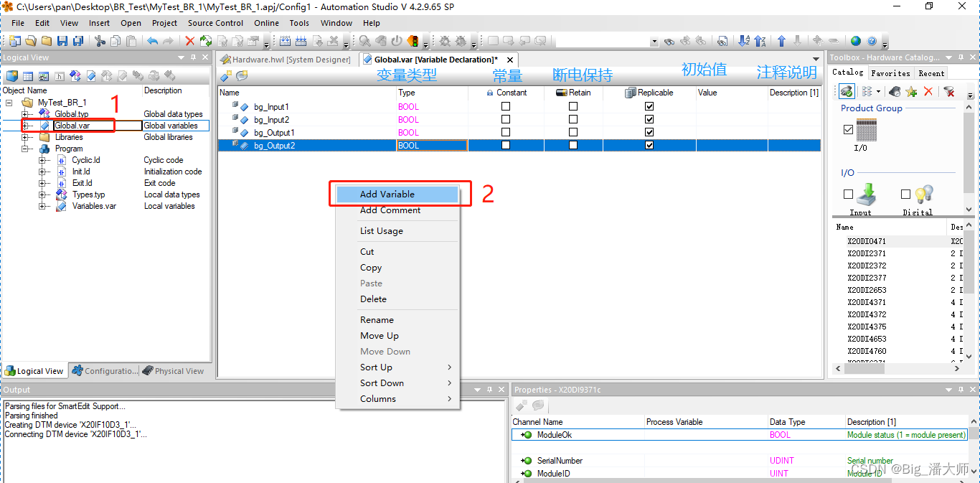Click the traffic light status icon
980x483 pixels.
[x=413, y=41]
